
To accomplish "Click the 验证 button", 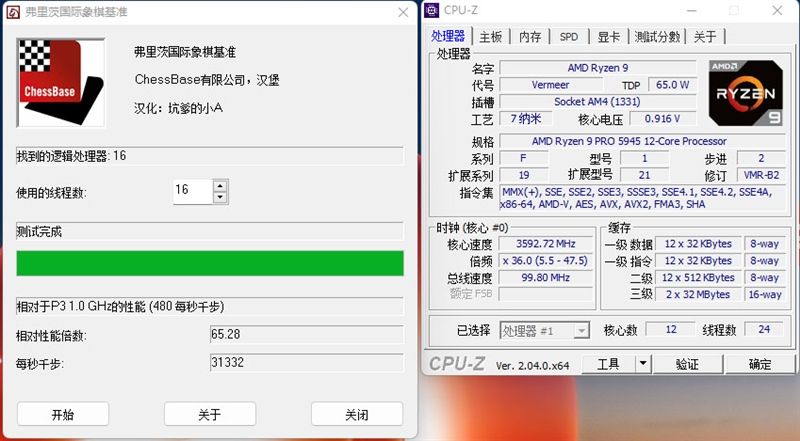I will point(687,364).
